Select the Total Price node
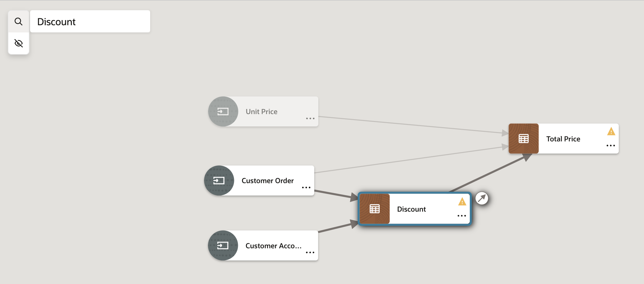Viewport: 644px width, 284px height. (x=563, y=138)
